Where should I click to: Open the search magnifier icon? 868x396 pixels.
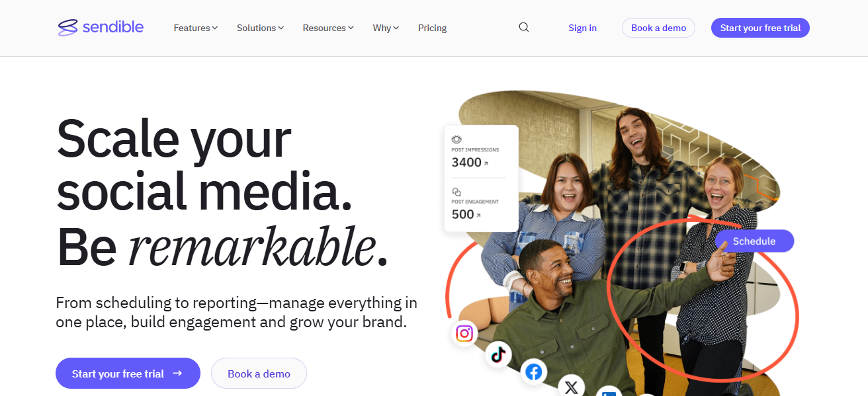point(524,28)
